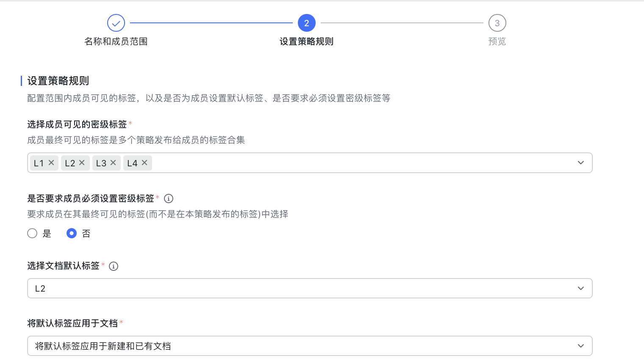Select the 否 radio button
The height and width of the screenshot is (364, 644).
tap(72, 234)
